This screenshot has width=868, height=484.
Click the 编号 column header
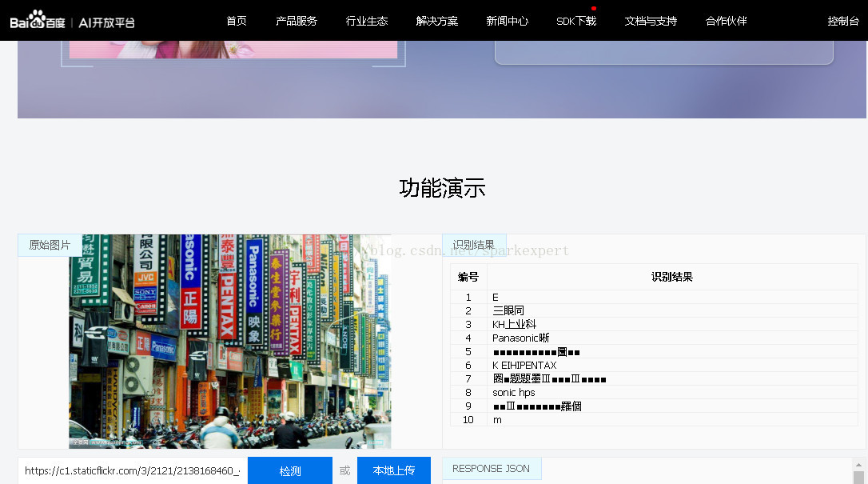point(468,277)
